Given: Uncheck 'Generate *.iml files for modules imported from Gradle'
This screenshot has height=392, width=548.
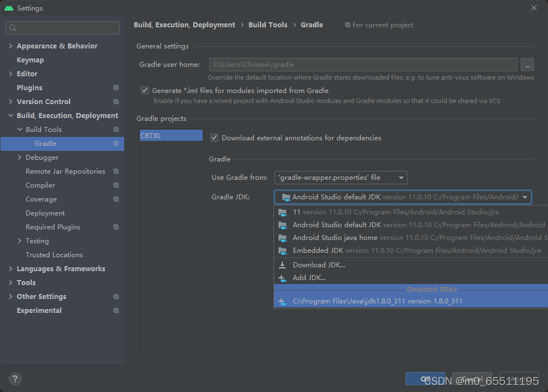Looking at the screenshot, I should click(x=144, y=90).
